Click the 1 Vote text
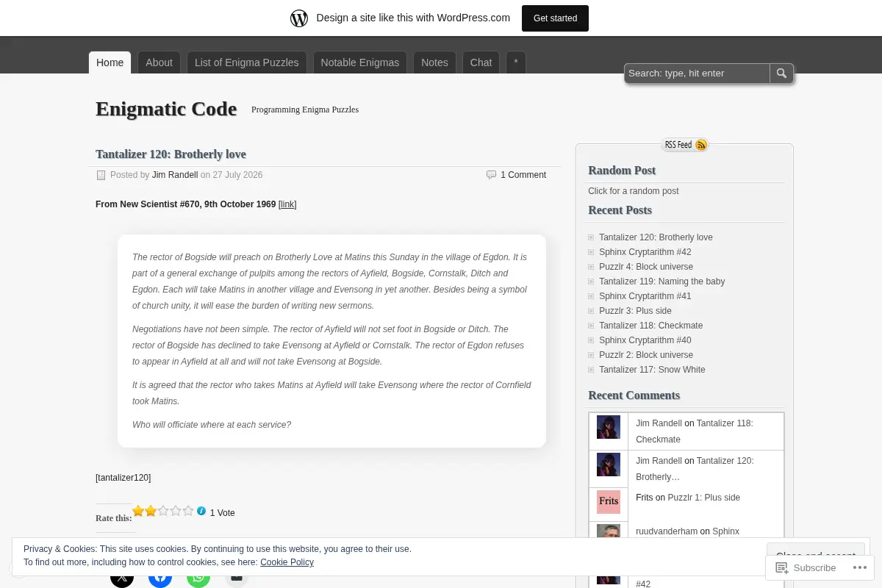 222,513
